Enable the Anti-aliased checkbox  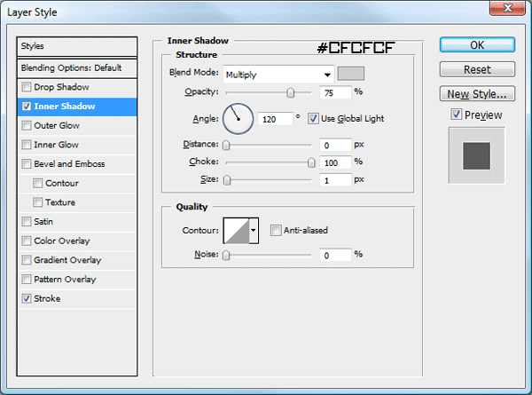[x=276, y=230]
